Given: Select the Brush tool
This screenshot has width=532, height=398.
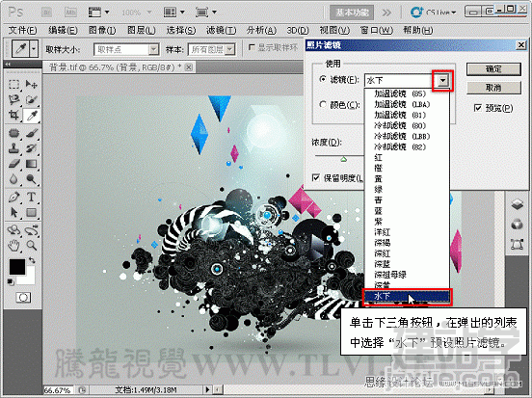Looking at the screenshot, I should click(31, 133).
